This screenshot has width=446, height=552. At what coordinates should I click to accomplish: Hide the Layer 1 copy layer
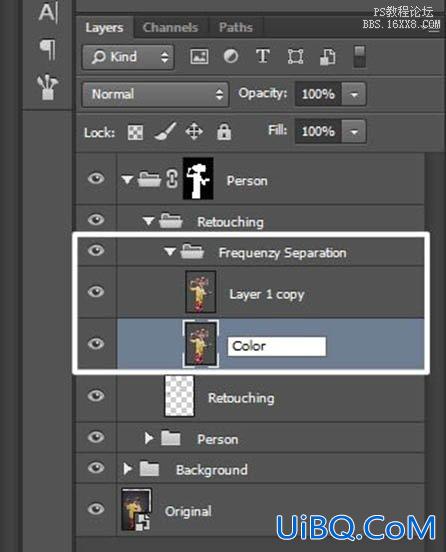(96, 292)
